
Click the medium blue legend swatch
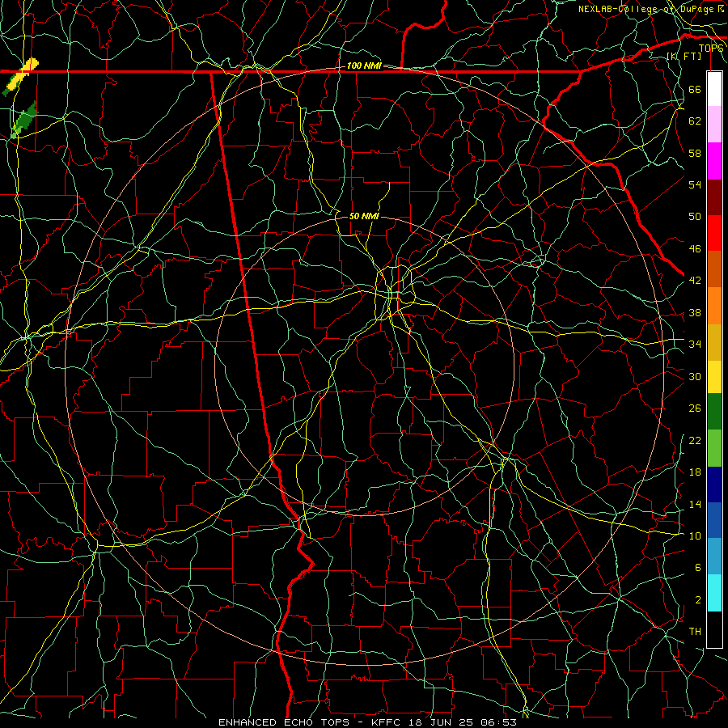click(714, 520)
